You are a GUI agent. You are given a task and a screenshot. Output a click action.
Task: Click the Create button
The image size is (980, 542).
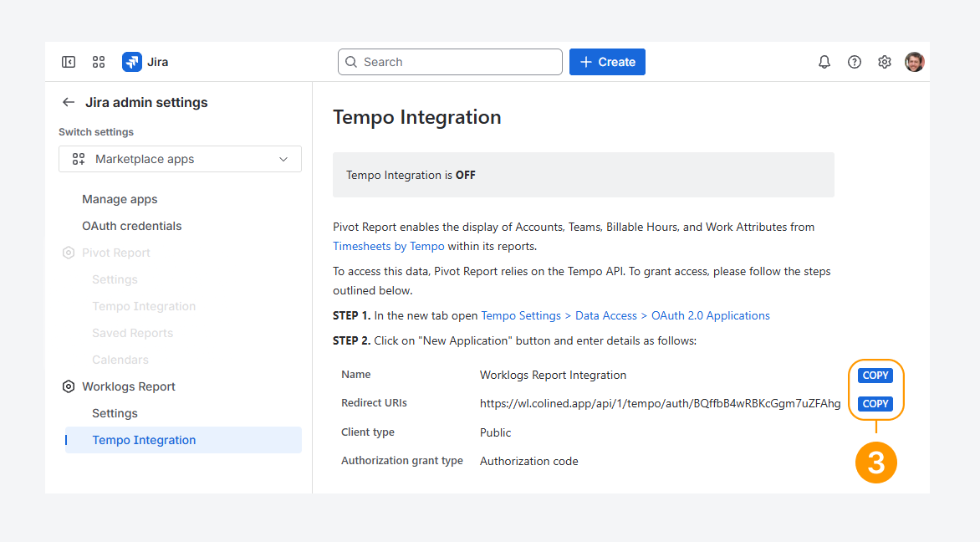(x=607, y=62)
